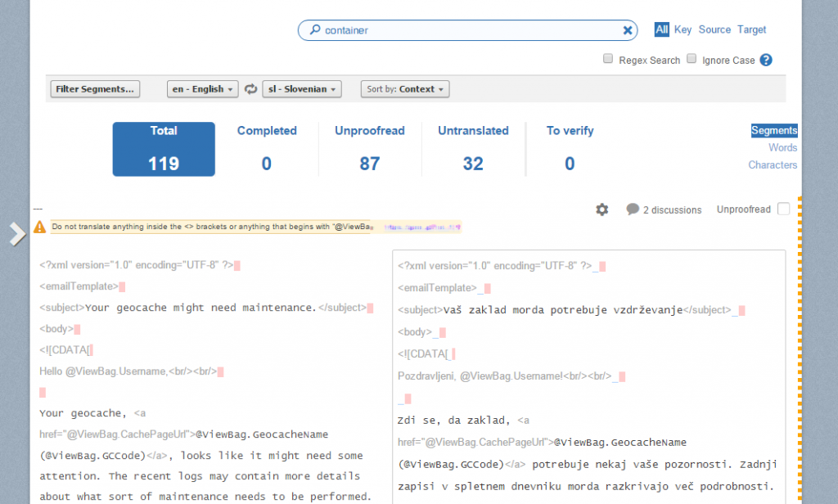Enable the Regex Search checkbox

[x=608, y=59]
